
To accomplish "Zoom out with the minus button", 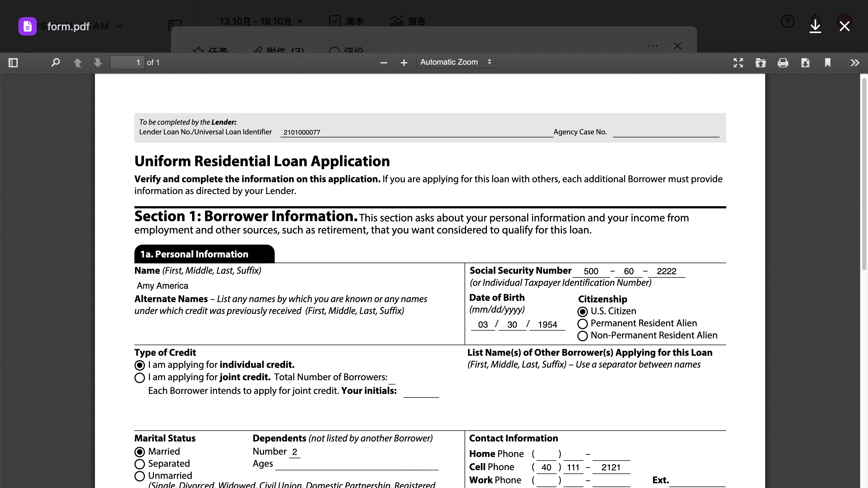I will [x=383, y=63].
